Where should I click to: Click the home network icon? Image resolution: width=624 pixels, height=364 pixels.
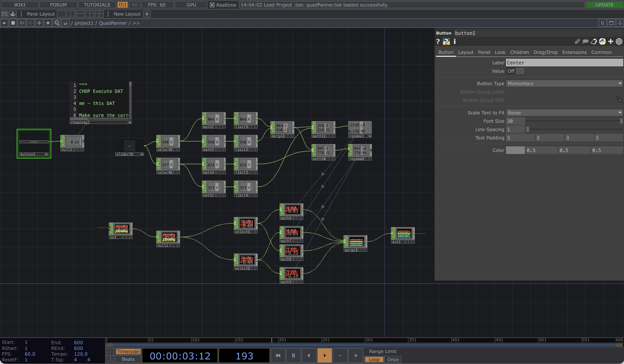[x=66, y=23]
